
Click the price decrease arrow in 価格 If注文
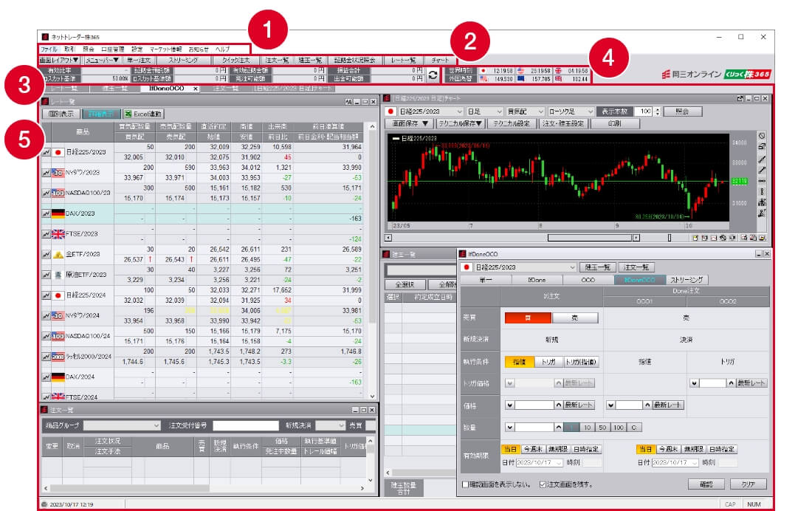tap(509, 405)
